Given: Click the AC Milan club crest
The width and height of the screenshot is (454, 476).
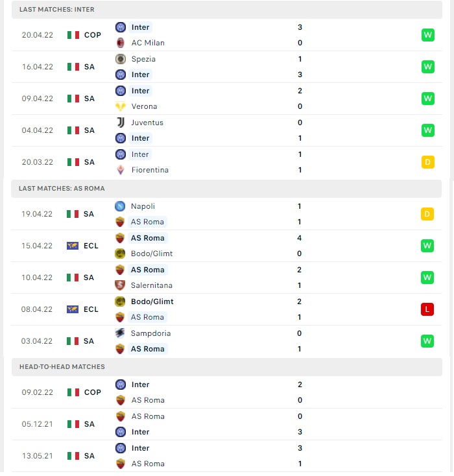Looking at the screenshot, I should pyautogui.click(x=121, y=43).
